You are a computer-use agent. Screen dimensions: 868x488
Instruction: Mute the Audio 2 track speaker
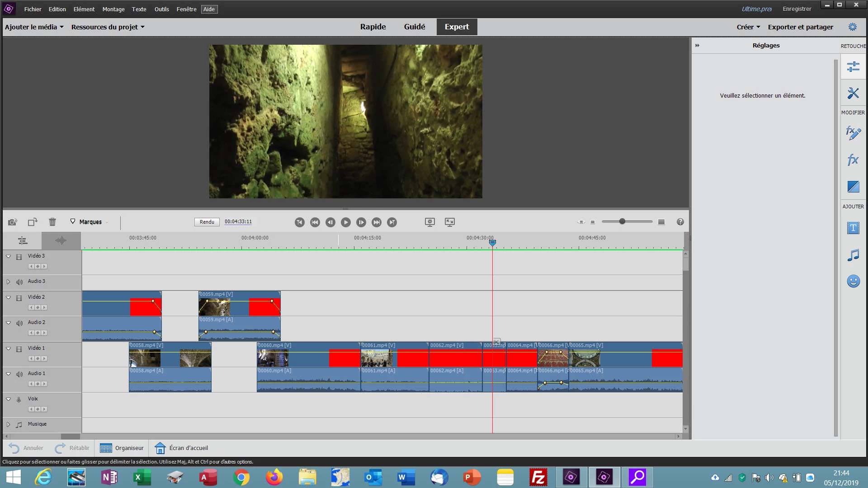(19, 323)
